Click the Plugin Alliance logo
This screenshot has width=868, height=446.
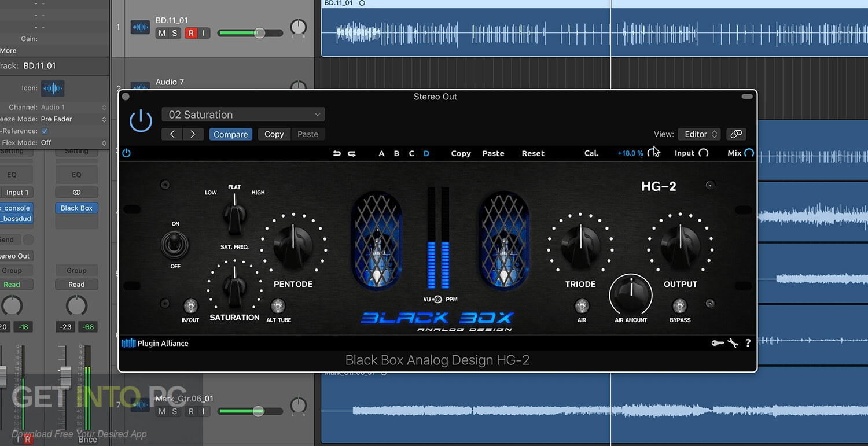tap(155, 343)
